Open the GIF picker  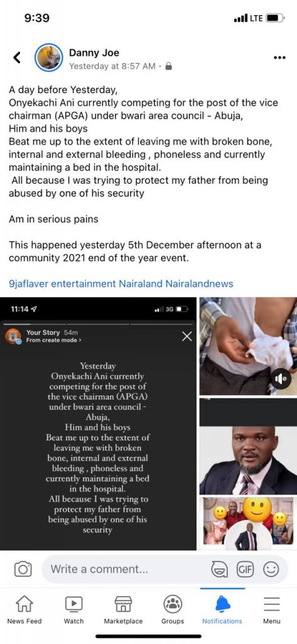(x=245, y=569)
